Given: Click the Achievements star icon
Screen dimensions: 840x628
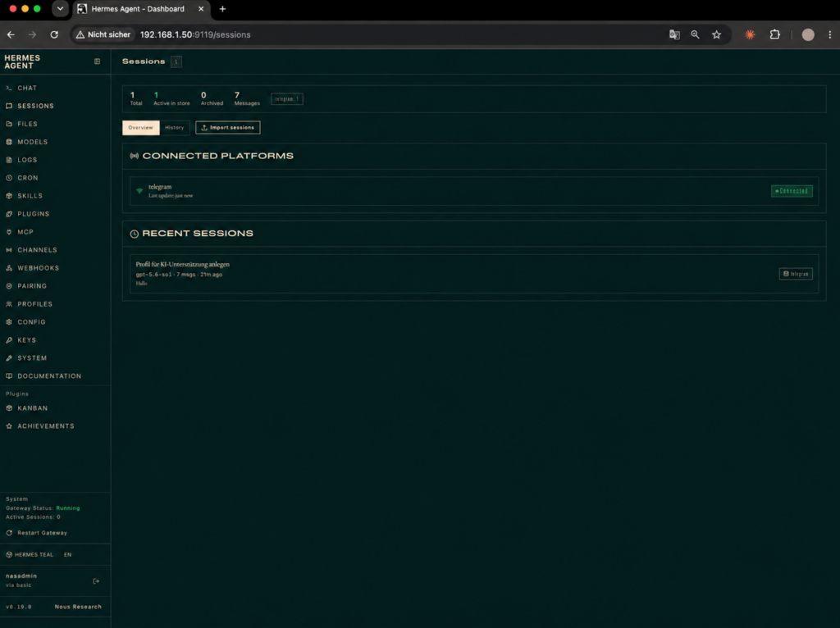Looking at the screenshot, I should [9, 426].
